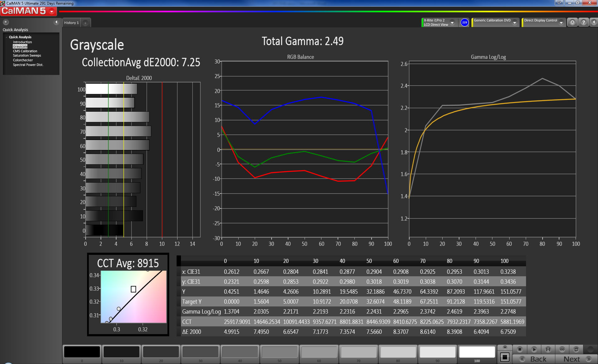Click the stop measurement button

(520, 349)
